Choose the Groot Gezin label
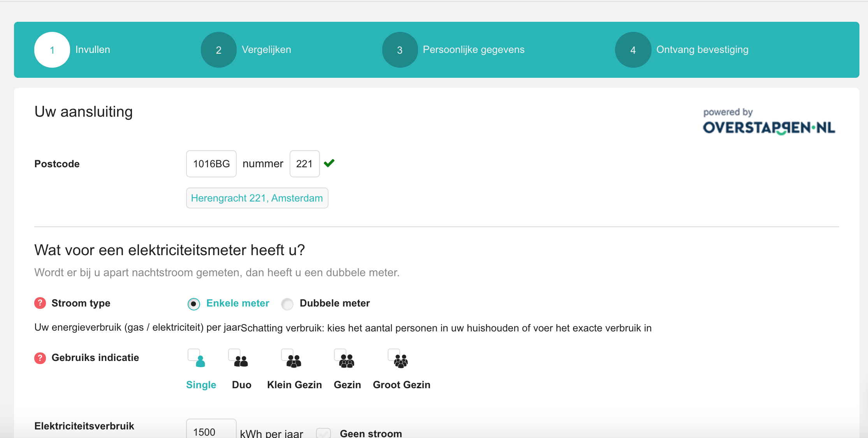The width and height of the screenshot is (868, 438). pyautogui.click(x=402, y=385)
